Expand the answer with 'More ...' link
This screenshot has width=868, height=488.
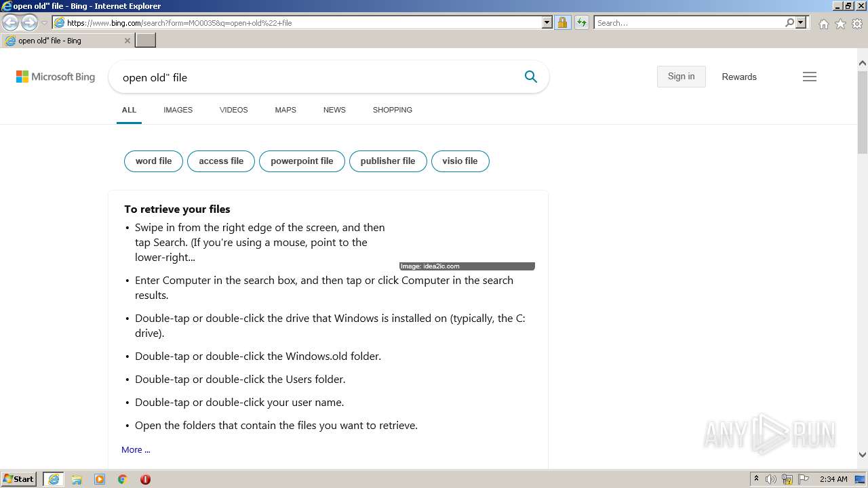(136, 450)
